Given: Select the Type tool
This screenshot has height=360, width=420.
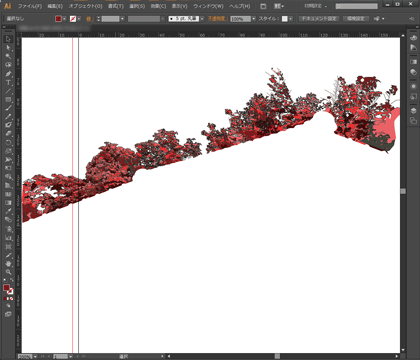Looking at the screenshot, I should (x=8, y=82).
